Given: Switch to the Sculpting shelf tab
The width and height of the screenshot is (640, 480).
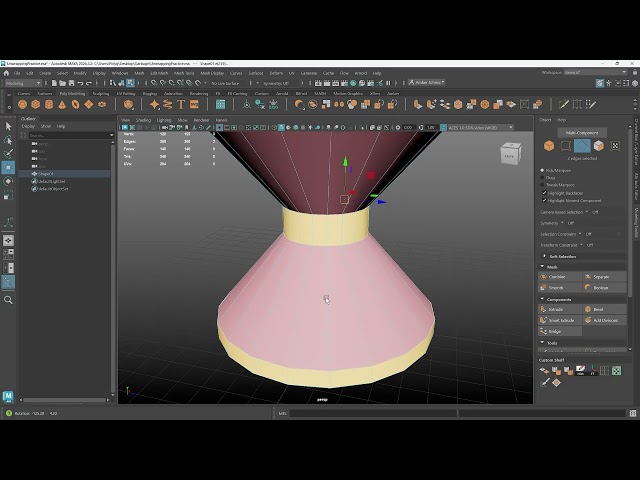Looking at the screenshot, I should (101, 93).
